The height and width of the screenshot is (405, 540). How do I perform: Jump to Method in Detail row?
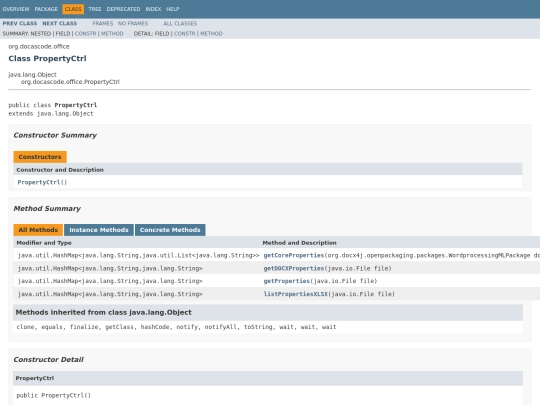(211, 33)
